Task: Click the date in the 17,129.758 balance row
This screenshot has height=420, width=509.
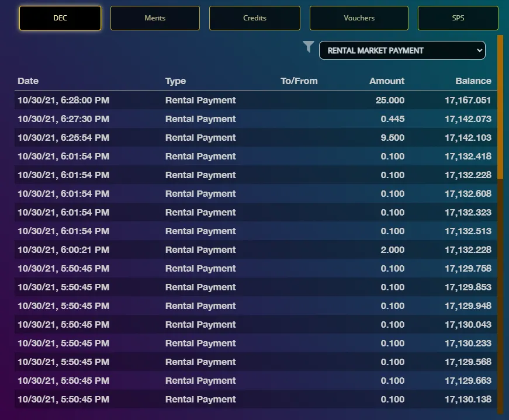Action: click(x=63, y=269)
